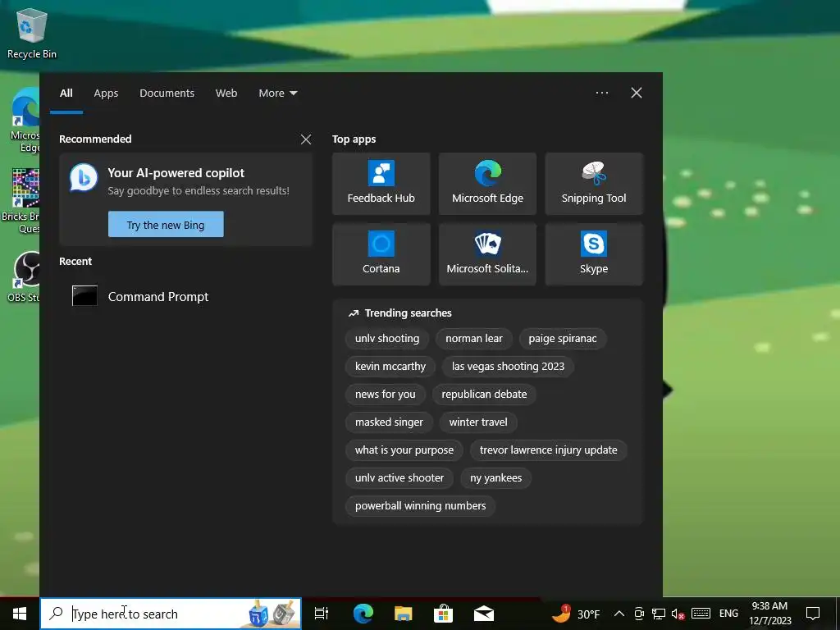The height and width of the screenshot is (630, 840).
Task: Launch Edge from the taskbar
Action: click(x=363, y=614)
